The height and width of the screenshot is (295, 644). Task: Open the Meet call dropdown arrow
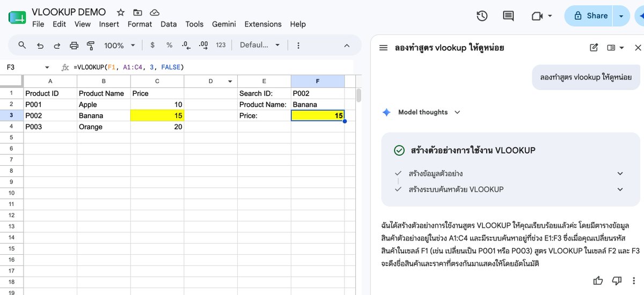550,16
